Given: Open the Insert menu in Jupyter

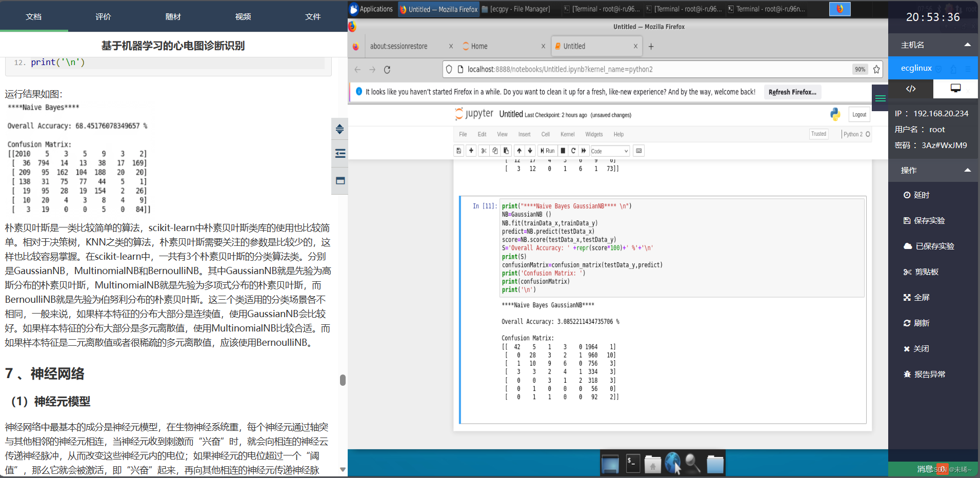Looking at the screenshot, I should 524,134.
